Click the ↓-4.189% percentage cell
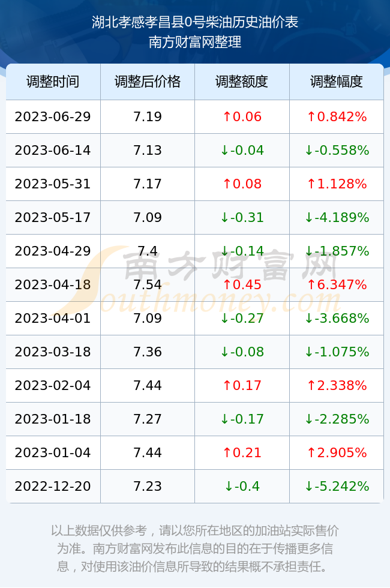Screen dimensions: 390x588 337,217
